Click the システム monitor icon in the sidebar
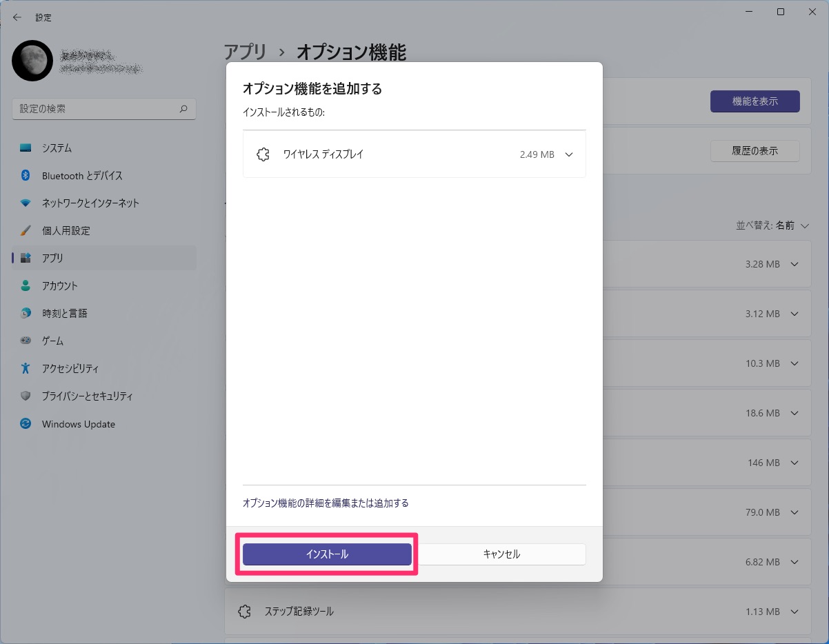The image size is (829, 644). [x=26, y=148]
